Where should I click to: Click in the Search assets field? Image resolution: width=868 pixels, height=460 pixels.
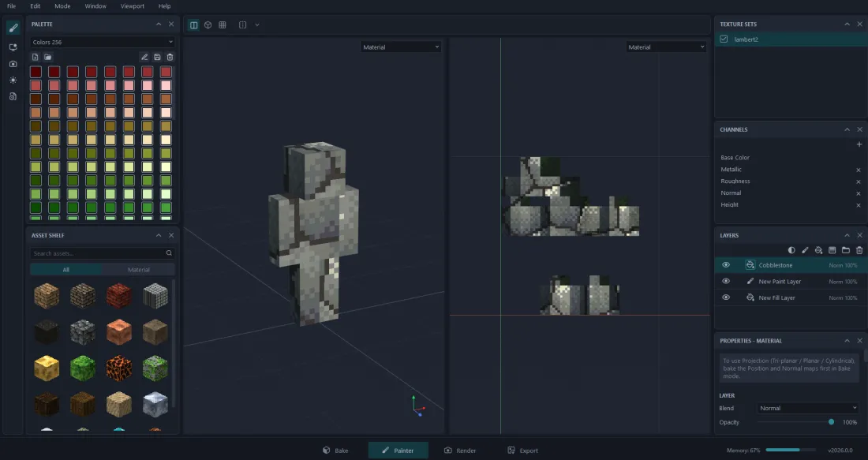tap(97, 253)
